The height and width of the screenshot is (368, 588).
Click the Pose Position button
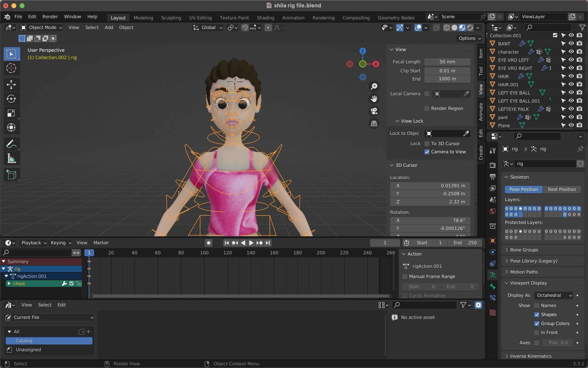point(523,189)
